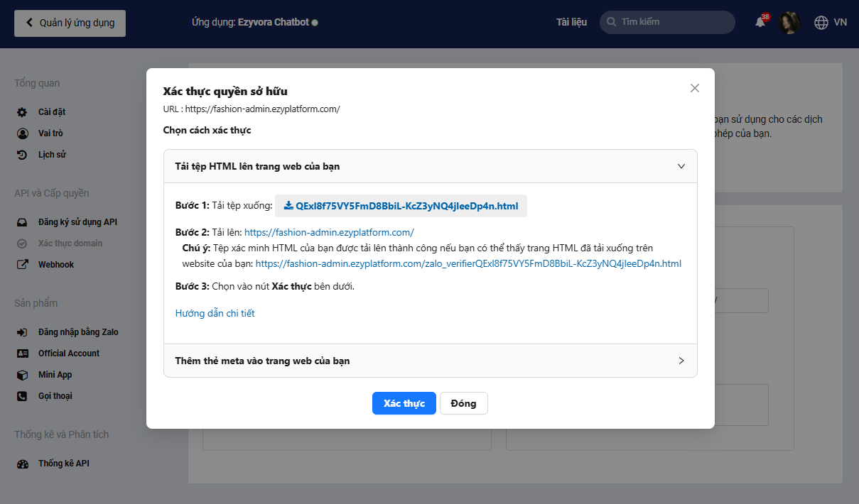Click the Cài đặt gear icon

(23, 112)
